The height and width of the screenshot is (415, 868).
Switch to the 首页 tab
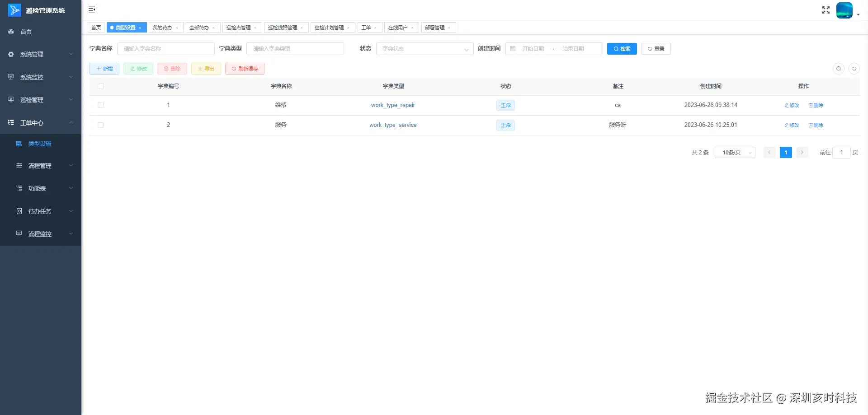click(x=96, y=28)
